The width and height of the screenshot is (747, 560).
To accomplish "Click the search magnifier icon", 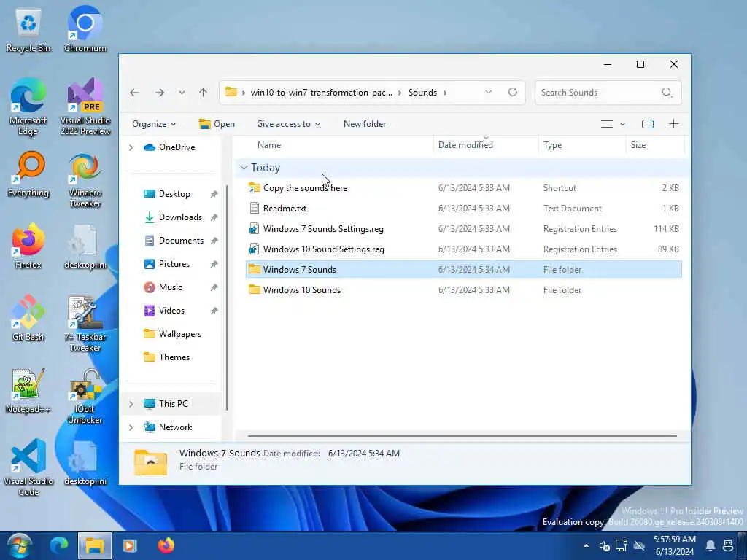I will click(x=667, y=93).
